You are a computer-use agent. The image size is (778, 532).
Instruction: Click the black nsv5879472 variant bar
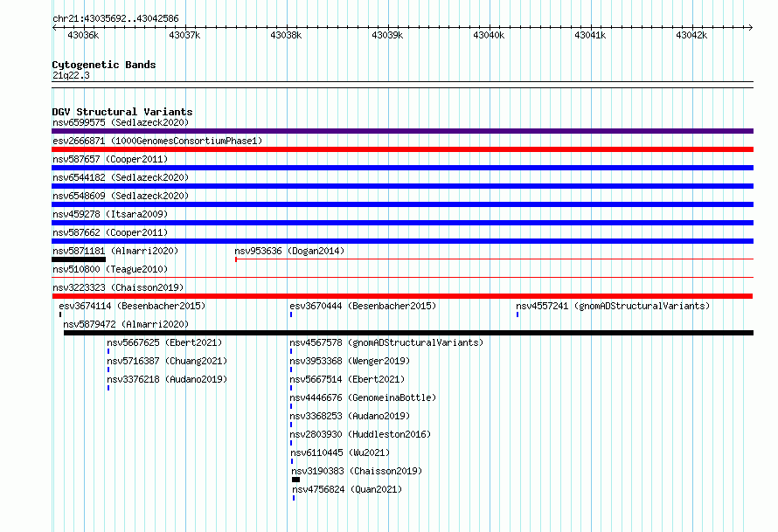point(408,333)
